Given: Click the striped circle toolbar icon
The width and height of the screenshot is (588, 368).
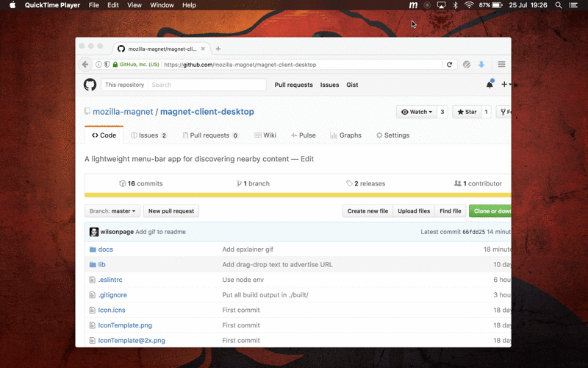Looking at the screenshot, I should pos(467,65).
